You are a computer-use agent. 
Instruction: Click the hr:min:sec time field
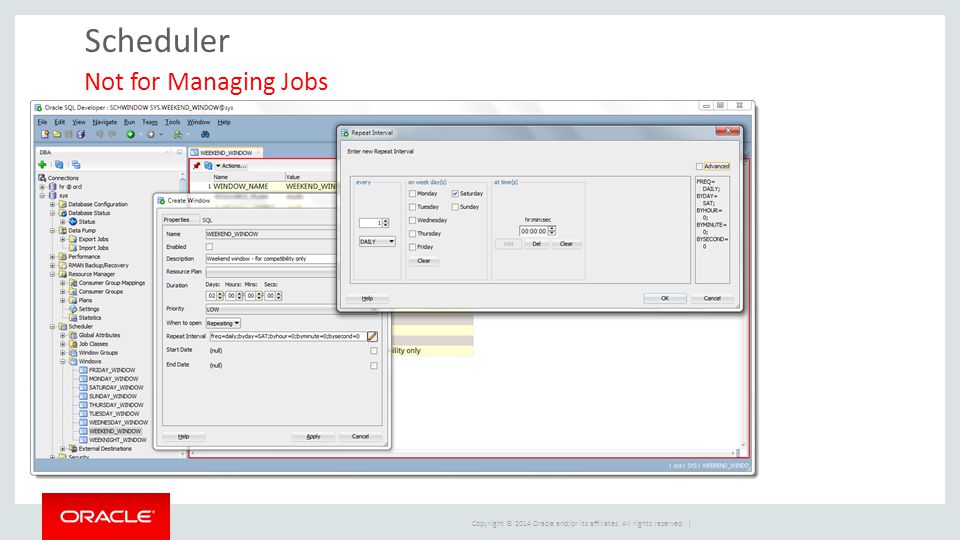click(x=533, y=231)
